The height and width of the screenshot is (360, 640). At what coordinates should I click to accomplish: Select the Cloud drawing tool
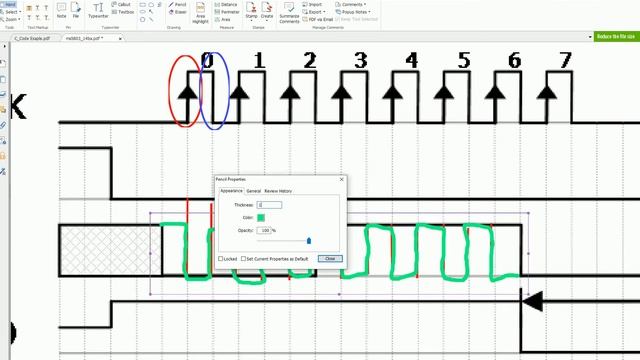tap(151, 4)
